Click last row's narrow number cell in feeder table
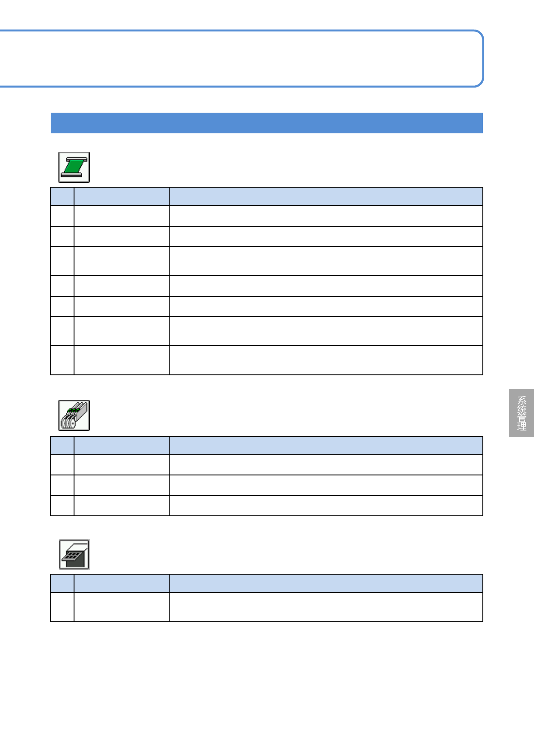Image resolution: width=534 pixels, height=756 pixels. pyautogui.click(x=62, y=505)
